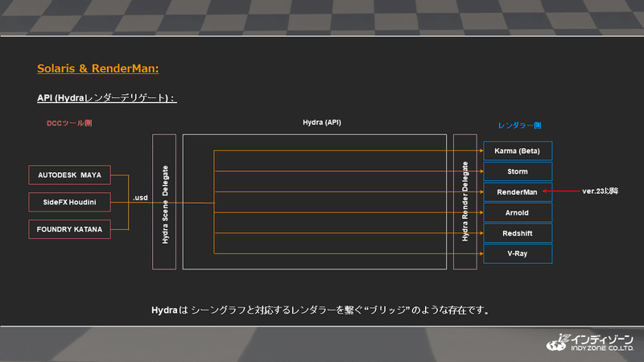644x362 pixels.
Task: Click the Hydra Render Delegate block
Action: click(x=465, y=202)
